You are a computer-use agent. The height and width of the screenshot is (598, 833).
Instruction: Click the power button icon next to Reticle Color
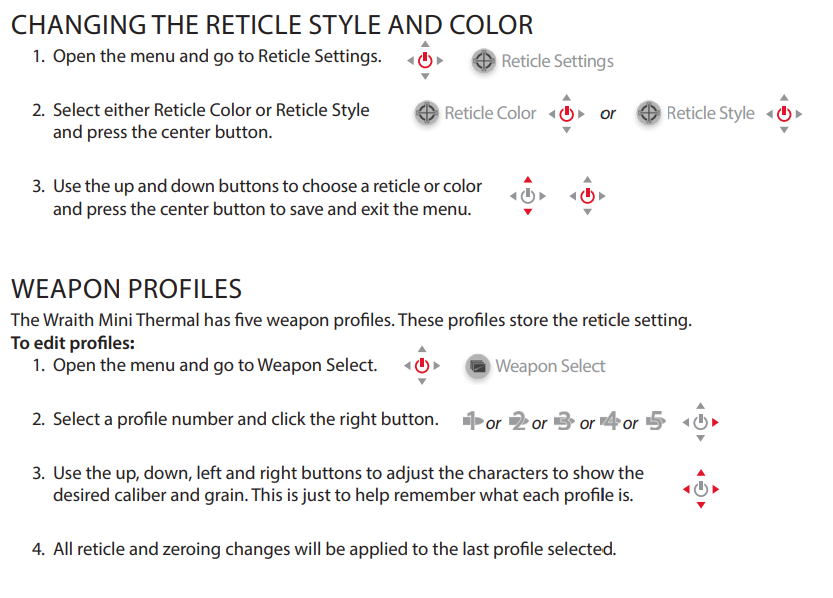click(x=567, y=113)
